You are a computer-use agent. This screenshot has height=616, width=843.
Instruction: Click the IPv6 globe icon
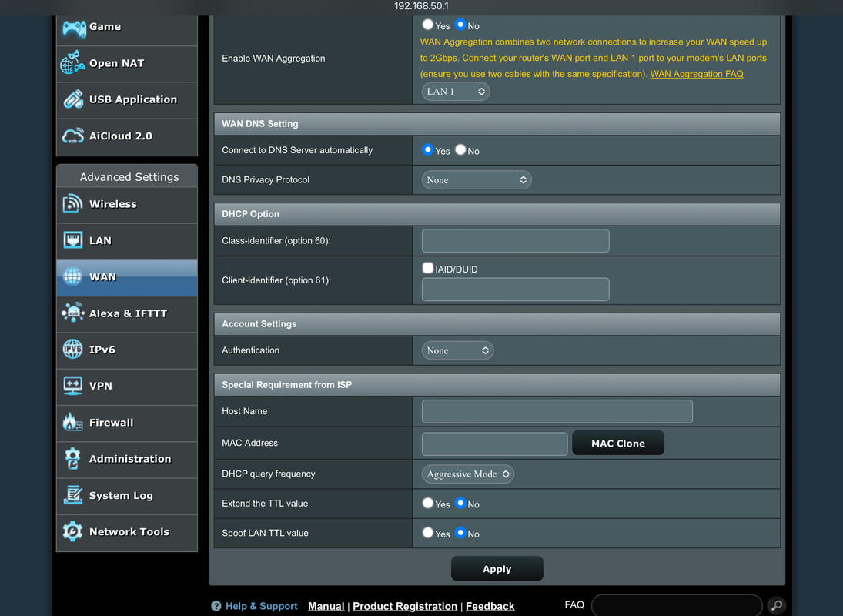pos(72,349)
